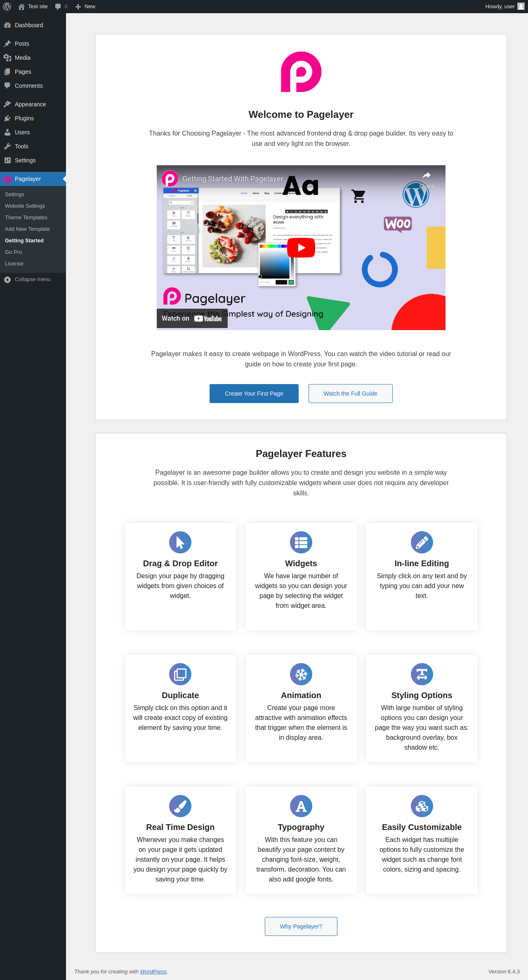The width and height of the screenshot is (528, 980).
Task: Play the Getting Started video
Action: tap(301, 248)
